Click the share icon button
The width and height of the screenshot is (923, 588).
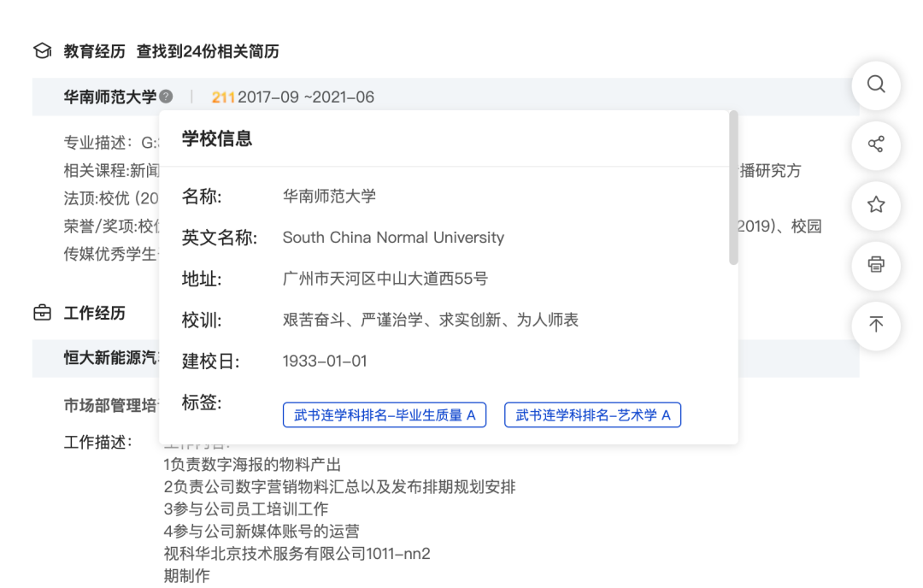tap(876, 144)
